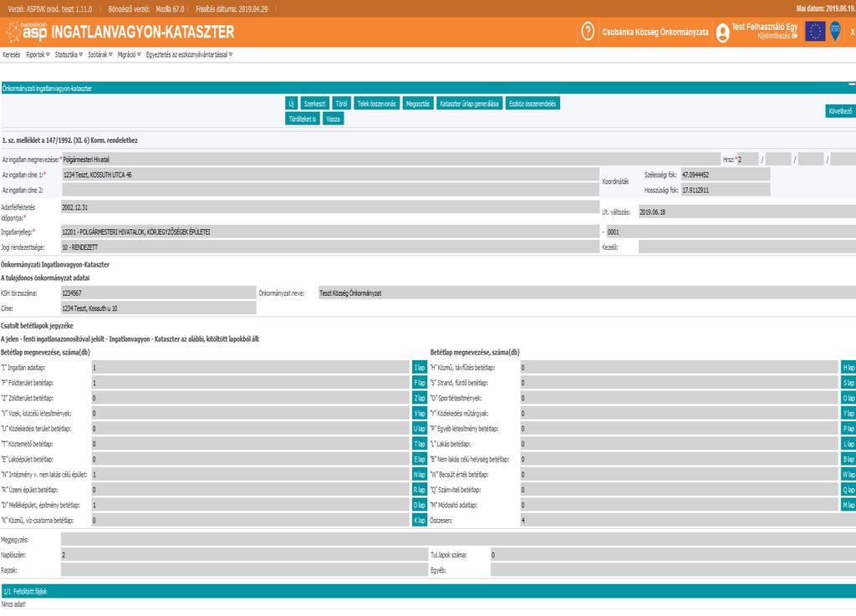This screenshot has width=856, height=616.
Task: Collapse the Önkormányzati ingatlanvagyon-kataszter panel
Action: (x=852, y=84)
